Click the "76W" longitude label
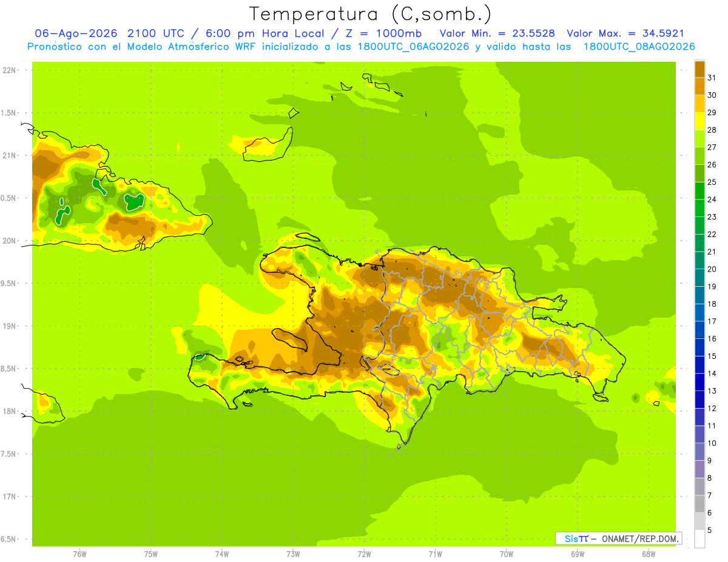 point(79,554)
